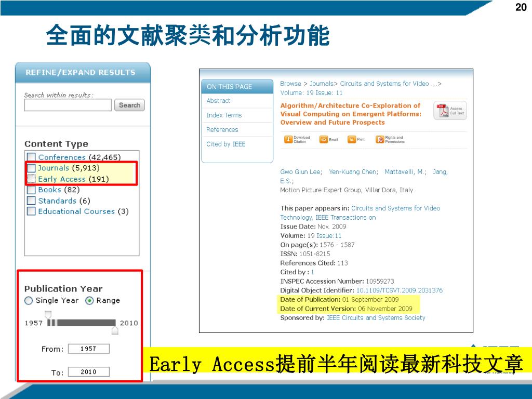Go to References section
The height and width of the screenshot is (399, 532).
point(222,129)
